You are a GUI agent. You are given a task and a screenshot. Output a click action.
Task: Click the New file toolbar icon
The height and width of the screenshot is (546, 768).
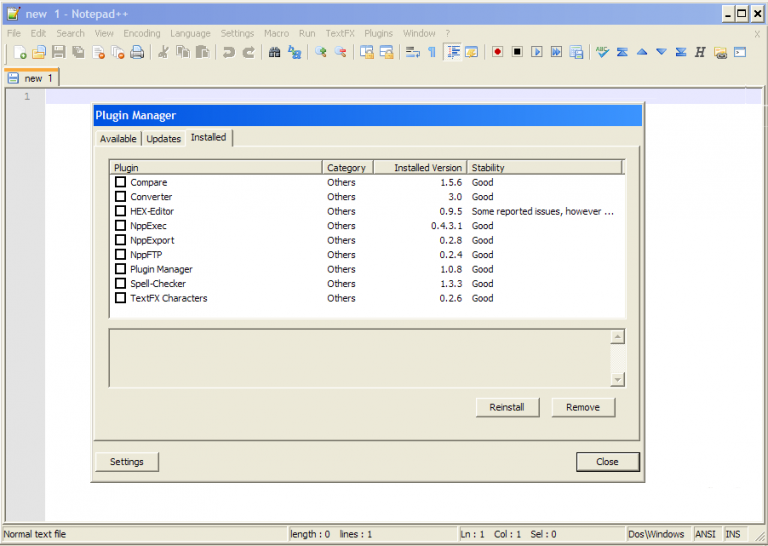(20, 52)
